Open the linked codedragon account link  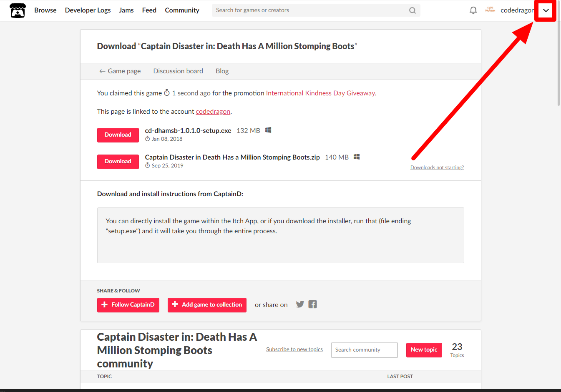point(213,111)
